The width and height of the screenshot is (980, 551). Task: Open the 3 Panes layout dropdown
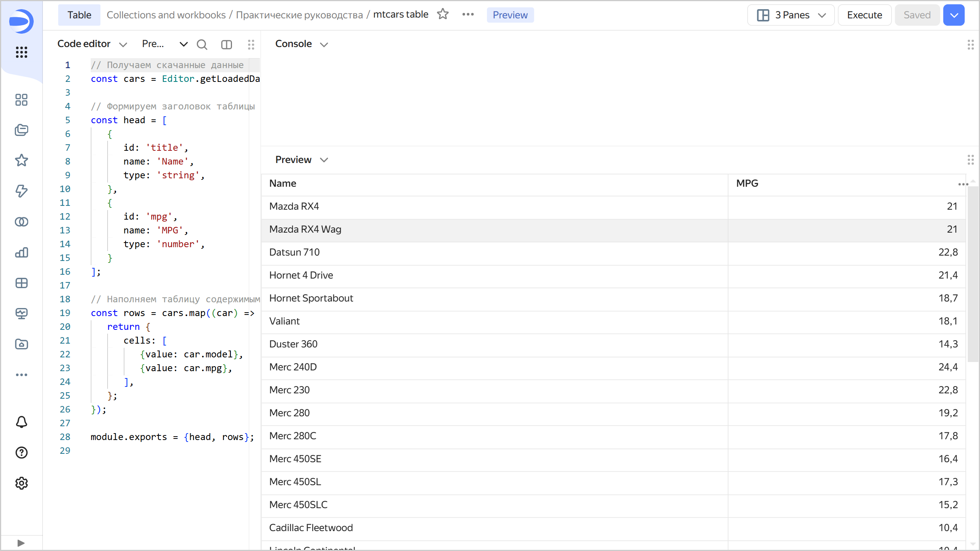coord(791,15)
